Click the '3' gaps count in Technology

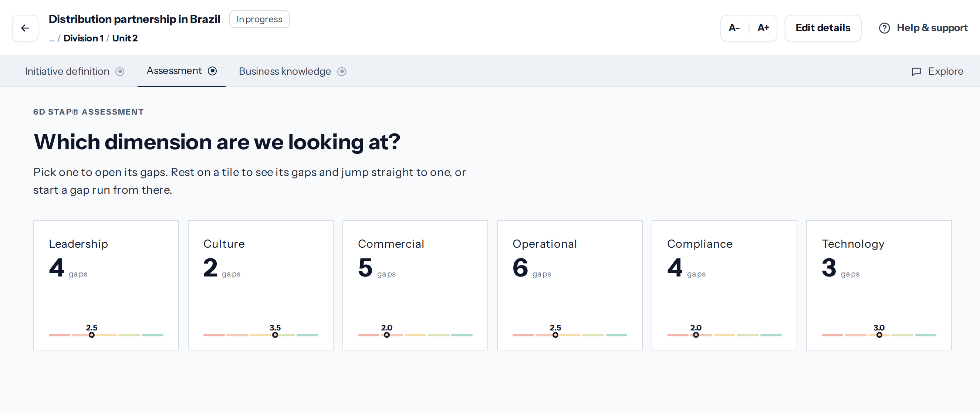point(829,268)
